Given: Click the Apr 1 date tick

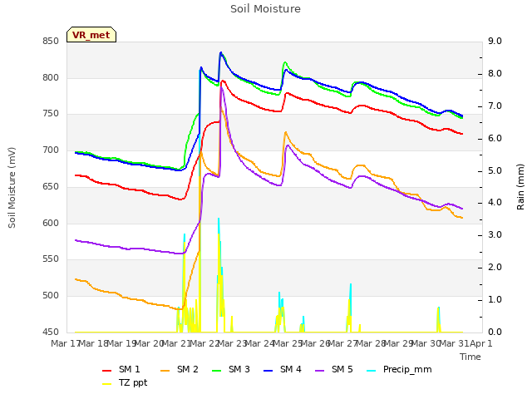Looking at the screenshot, I should coord(481,344).
